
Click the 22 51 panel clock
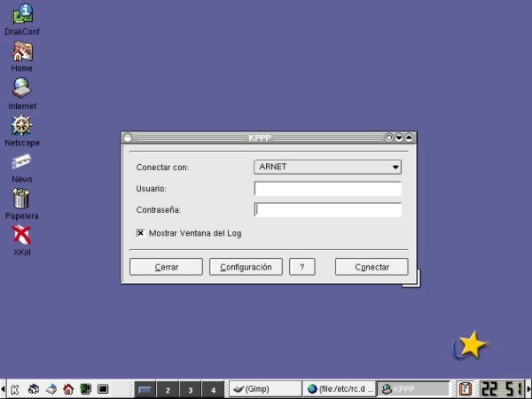coord(502,389)
